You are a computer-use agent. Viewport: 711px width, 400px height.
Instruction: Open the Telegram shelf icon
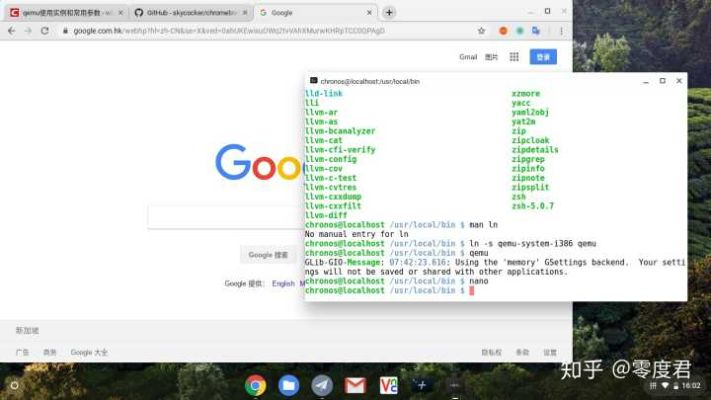click(x=321, y=385)
